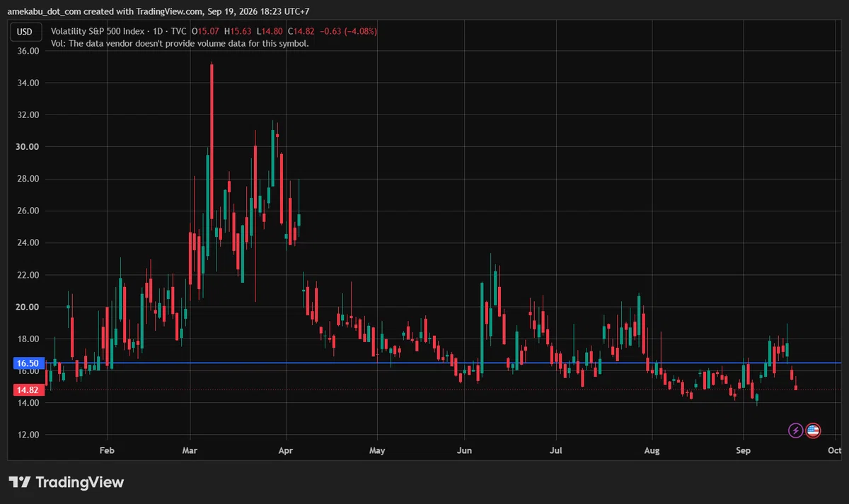This screenshot has width=849, height=504.
Task: Click the -0.63 (-4.08%) change value
Action: click(x=348, y=32)
